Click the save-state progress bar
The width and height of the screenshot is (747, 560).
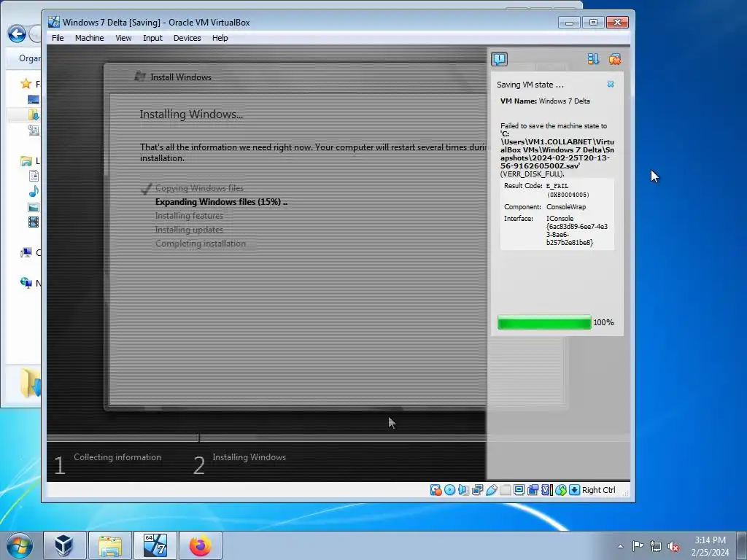[544, 322]
